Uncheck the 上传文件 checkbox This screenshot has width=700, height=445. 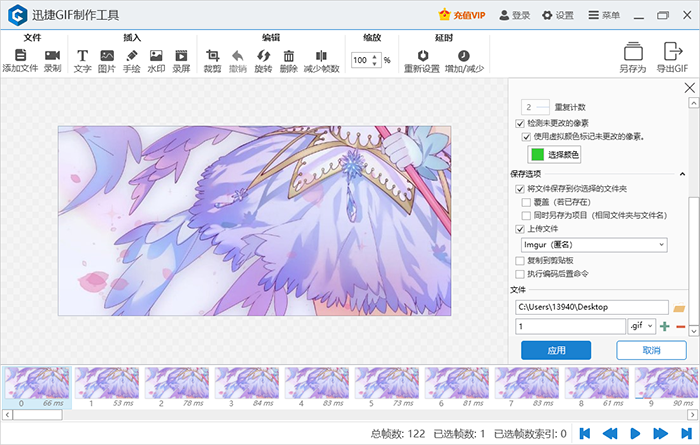520,229
